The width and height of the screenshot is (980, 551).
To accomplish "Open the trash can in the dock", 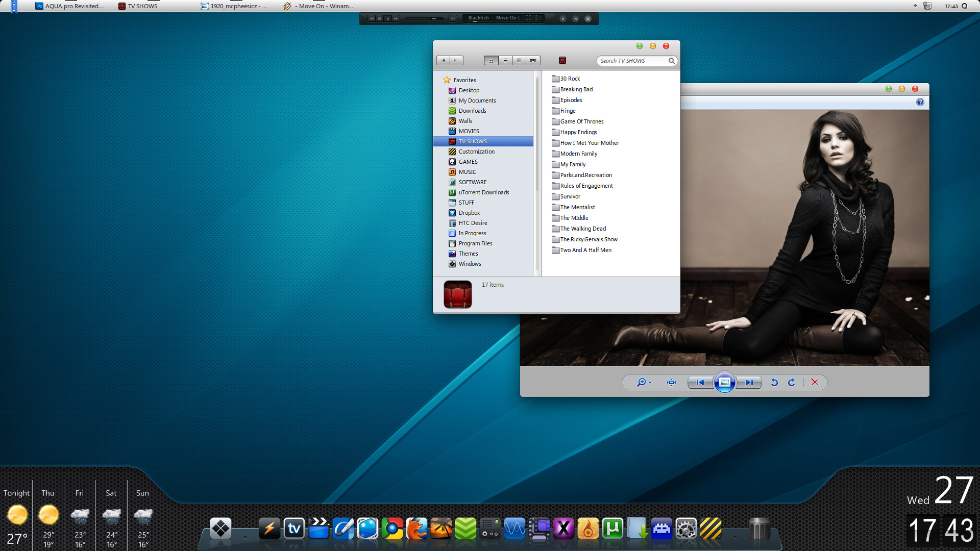I will click(759, 529).
